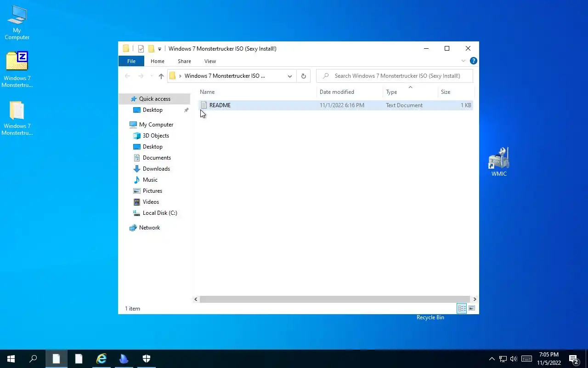Unpin Desktop using the pin icon
Viewport: 588px width, 368px height.
pos(186,110)
